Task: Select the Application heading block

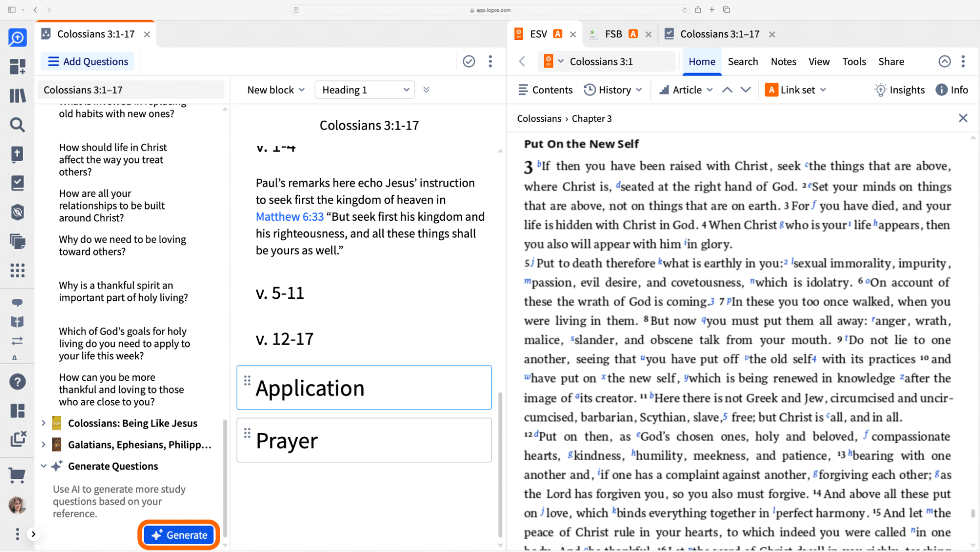Action: point(364,388)
